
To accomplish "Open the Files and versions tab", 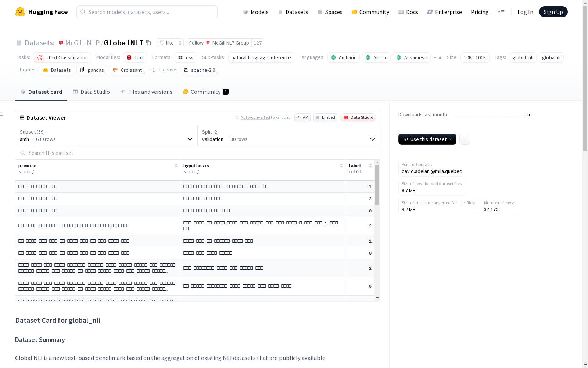I will point(146,92).
